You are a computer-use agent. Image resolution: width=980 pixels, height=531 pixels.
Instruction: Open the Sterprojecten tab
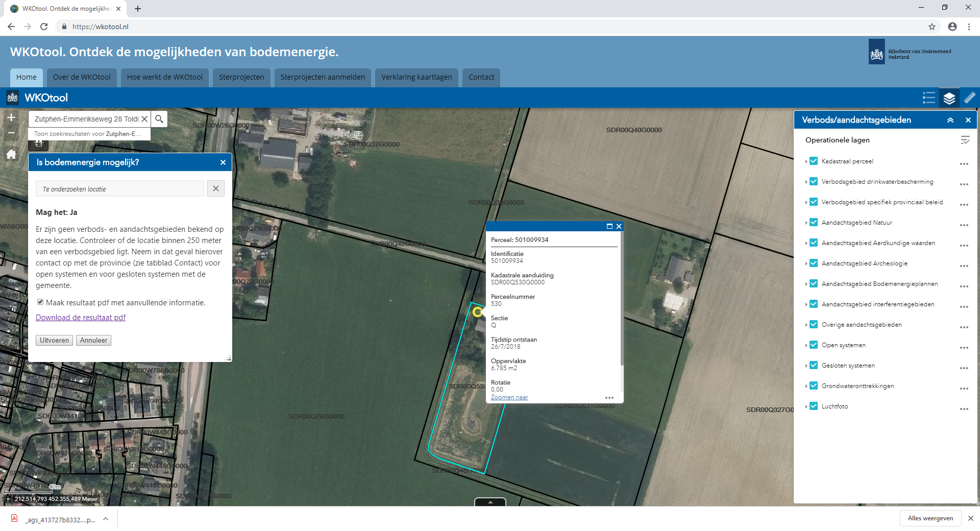[x=241, y=77]
